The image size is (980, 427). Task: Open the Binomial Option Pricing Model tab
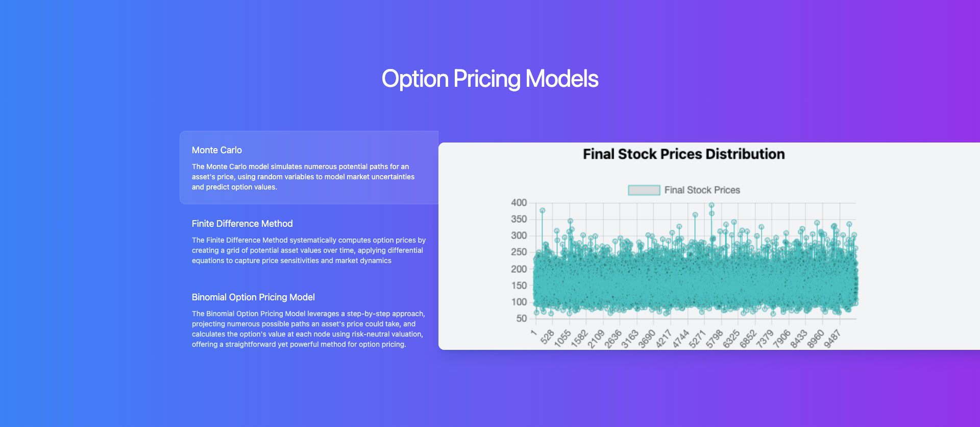pos(253,297)
